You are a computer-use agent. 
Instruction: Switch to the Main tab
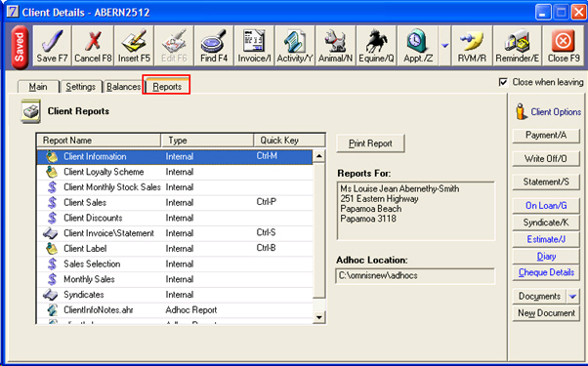38,87
